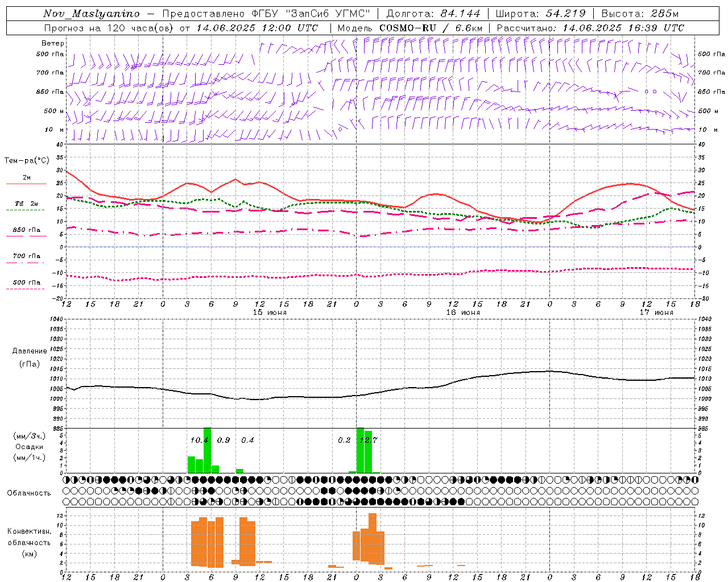Click the forecast start 14.06.2025 12:00 UTC
Screen dimensions: 728x582
(x=257, y=28)
